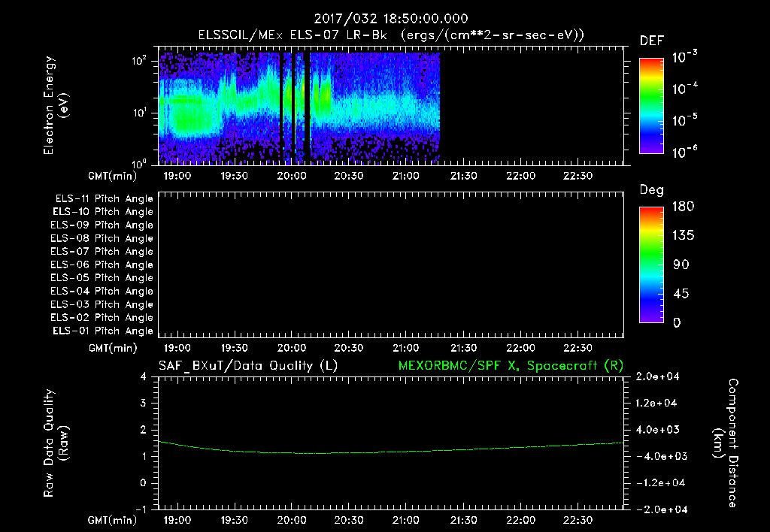The width and height of the screenshot is (770, 532).
Task: Select the ELS-11 Pitch Angle row label
Action: [x=104, y=199]
